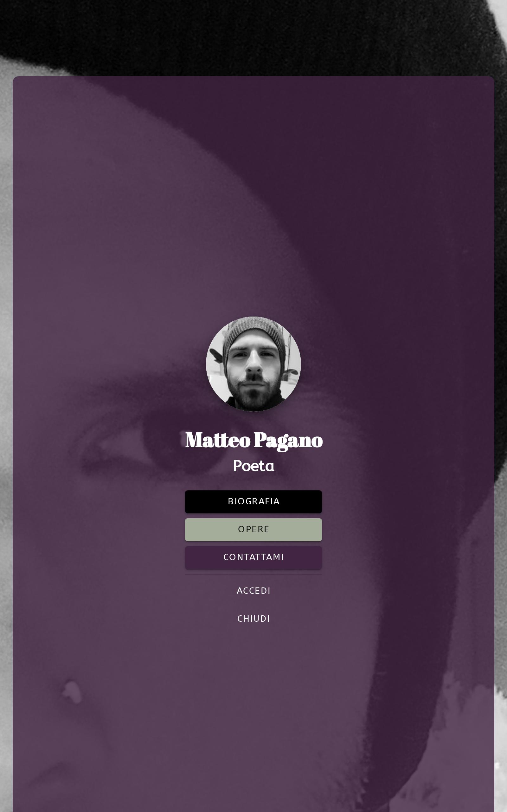This screenshot has height=812, width=507.
Task: Read the poet's biography via BIOGRAFIA
Action: coord(253,501)
